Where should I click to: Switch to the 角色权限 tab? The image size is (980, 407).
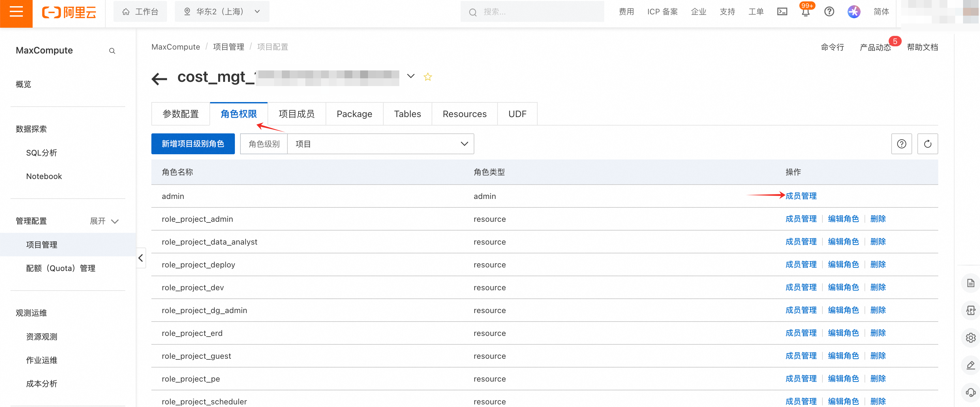(238, 114)
